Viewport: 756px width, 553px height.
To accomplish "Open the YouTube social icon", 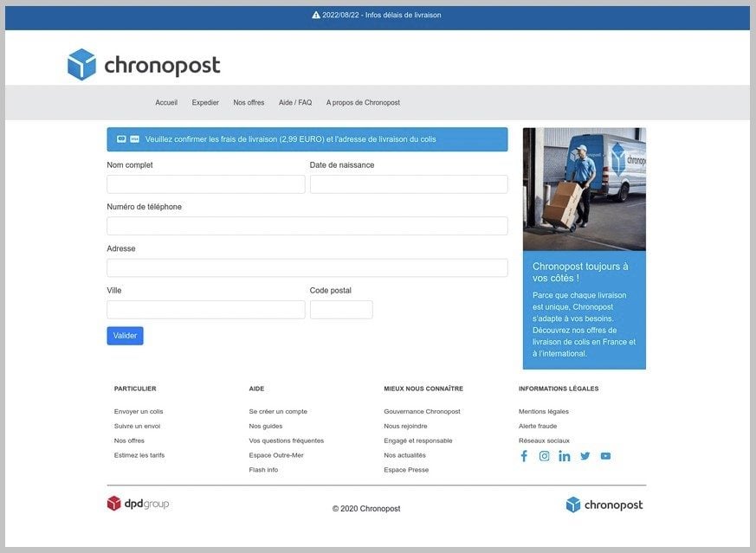I will 605,456.
